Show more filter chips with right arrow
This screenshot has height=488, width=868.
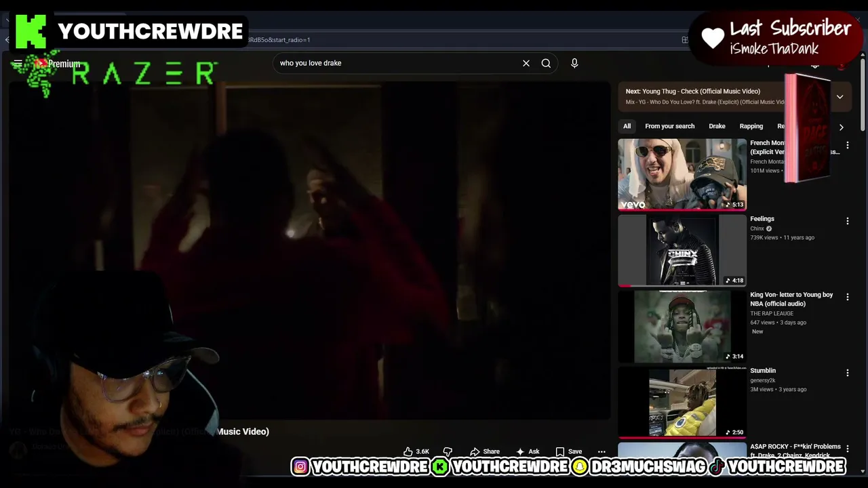click(841, 127)
